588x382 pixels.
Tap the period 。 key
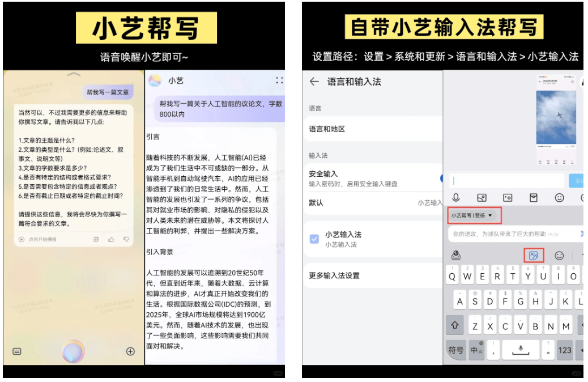(x=548, y=350)
